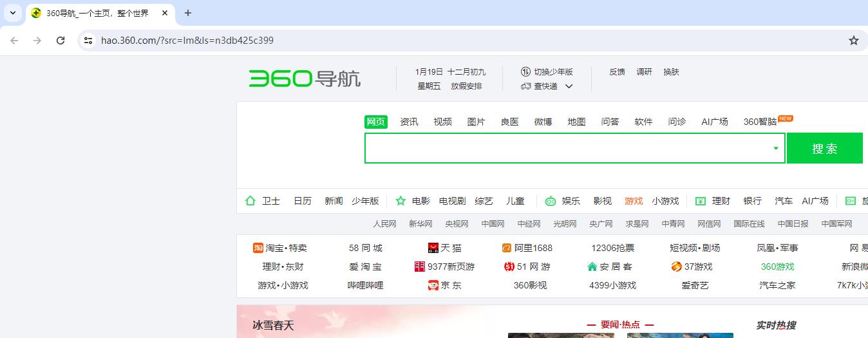Open the 4399小游戏 site link
The height and width of the screenshot is (338, 868).
point(613,285)
